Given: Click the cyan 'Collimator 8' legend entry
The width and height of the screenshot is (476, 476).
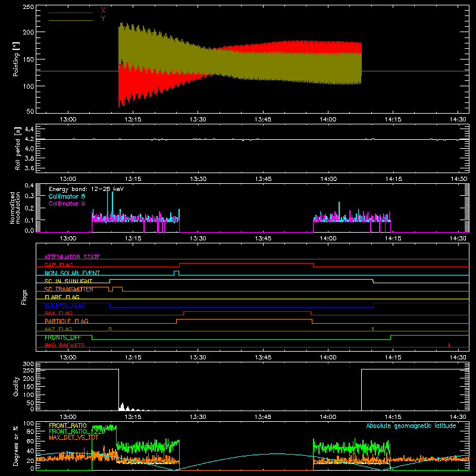Looking at the screenshot, I should pos(67,196).
